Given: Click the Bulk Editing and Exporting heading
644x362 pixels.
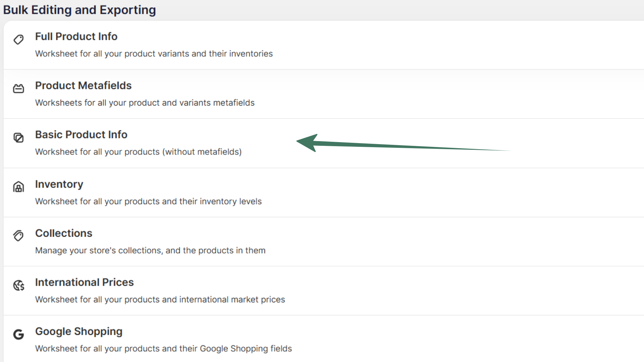Looking at the screenshot, I should (x=79, y=10).
